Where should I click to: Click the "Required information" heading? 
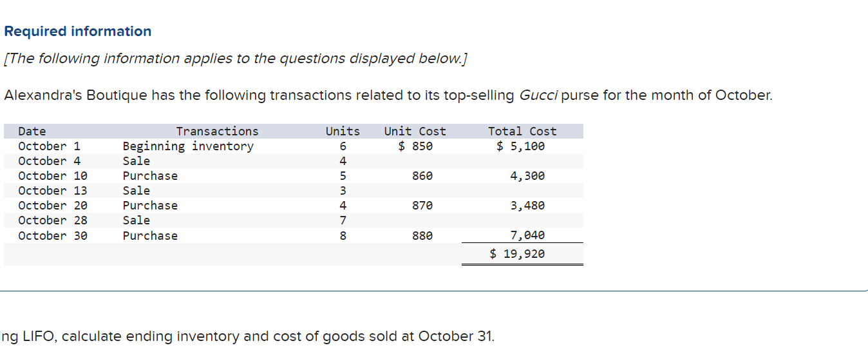[77, 32]
